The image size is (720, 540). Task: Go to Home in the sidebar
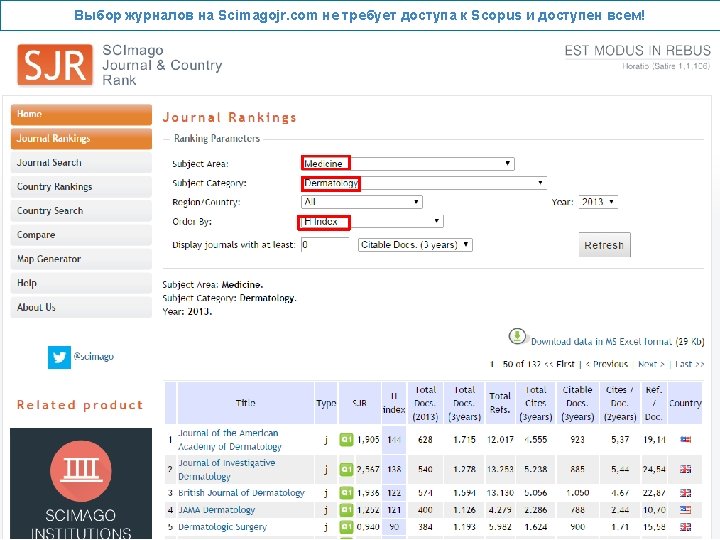coord(81,114)
